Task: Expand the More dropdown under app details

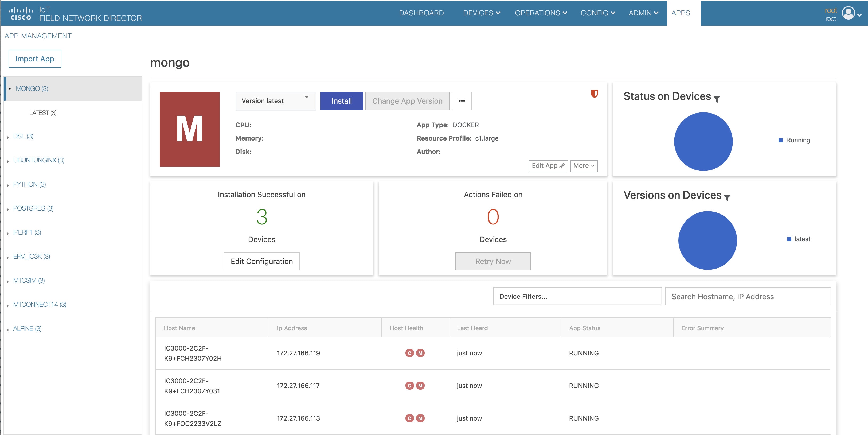Action: pyautogui.click(x=584, y=166)
